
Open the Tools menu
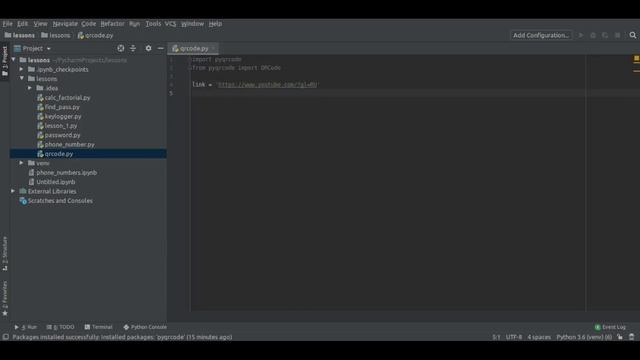tap(153, 24)
